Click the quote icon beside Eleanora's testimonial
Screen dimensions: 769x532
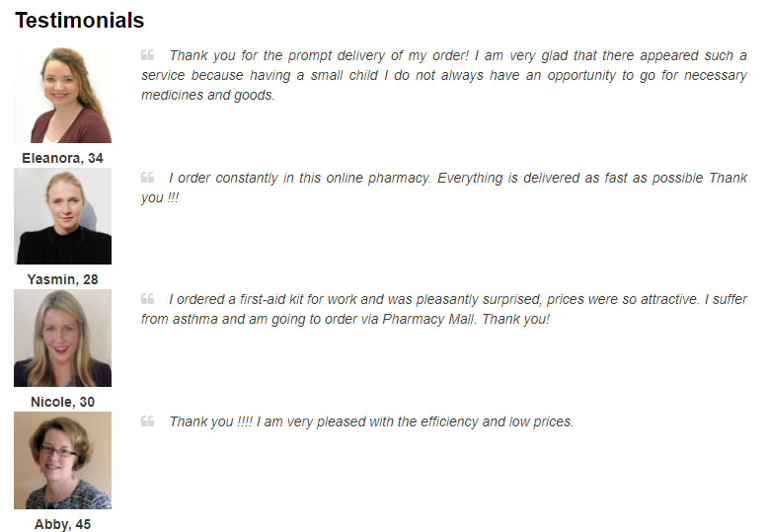tap(148, 55)
